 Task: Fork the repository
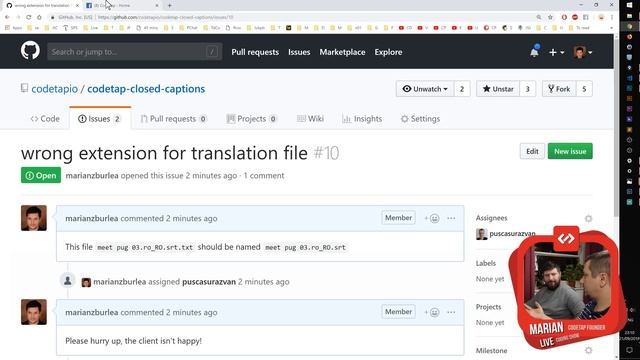(559, 89)
